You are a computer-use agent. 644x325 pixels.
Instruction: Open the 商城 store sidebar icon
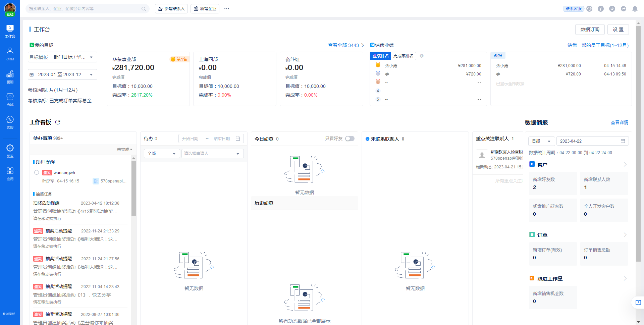pos(10,99)
